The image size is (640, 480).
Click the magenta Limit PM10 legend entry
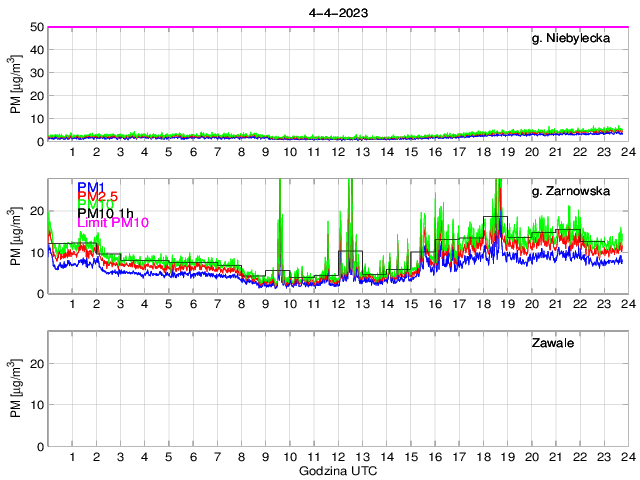point(113,223)
